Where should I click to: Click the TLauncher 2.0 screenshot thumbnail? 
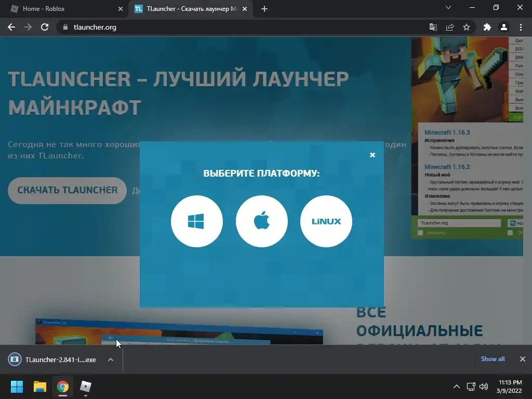coord(179,332)
